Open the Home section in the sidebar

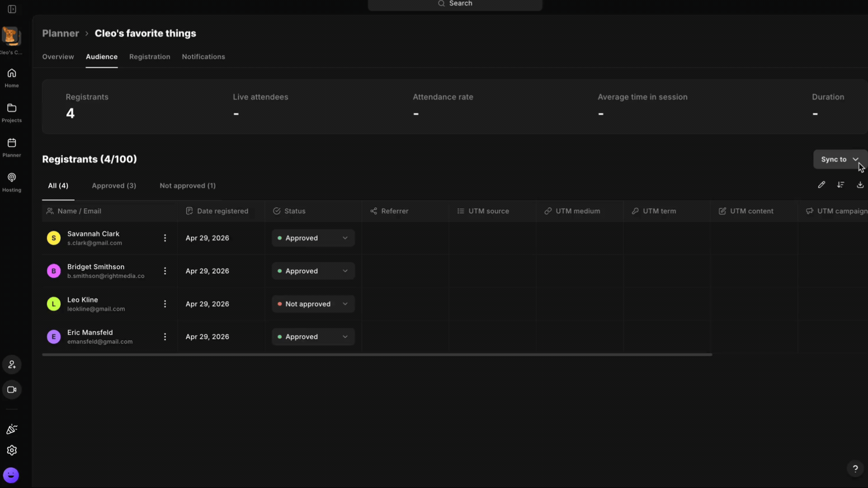tap(12, 78)
